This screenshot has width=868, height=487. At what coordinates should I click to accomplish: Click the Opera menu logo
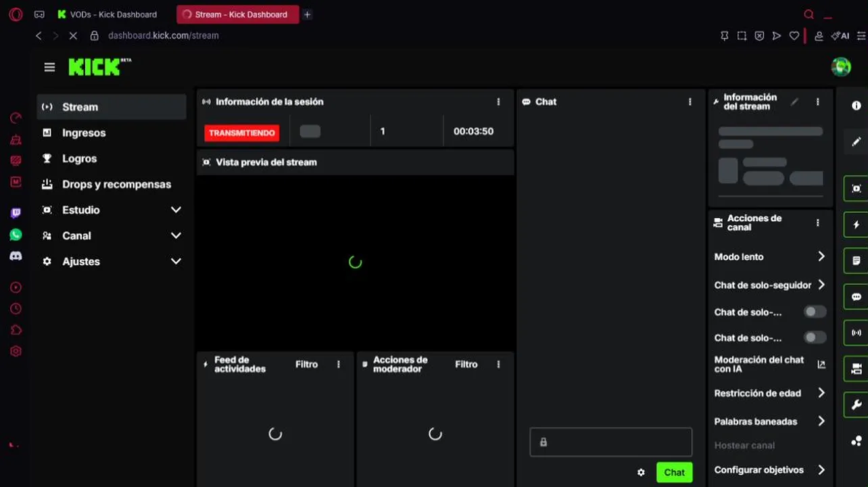[16, 14]
